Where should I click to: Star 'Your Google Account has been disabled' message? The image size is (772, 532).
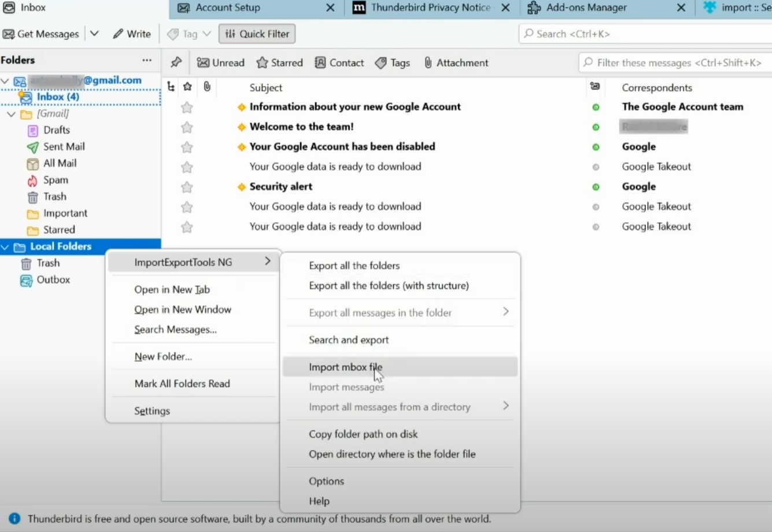187,147
